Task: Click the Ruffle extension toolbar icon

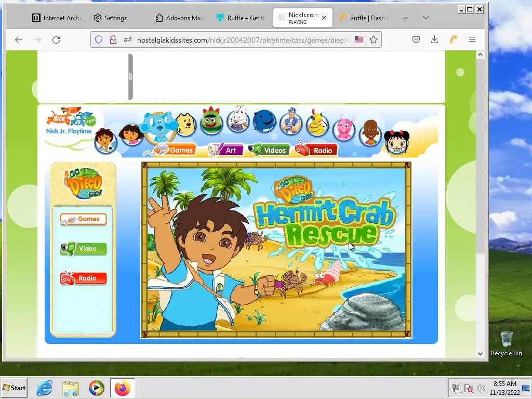Action: [453, 39]
